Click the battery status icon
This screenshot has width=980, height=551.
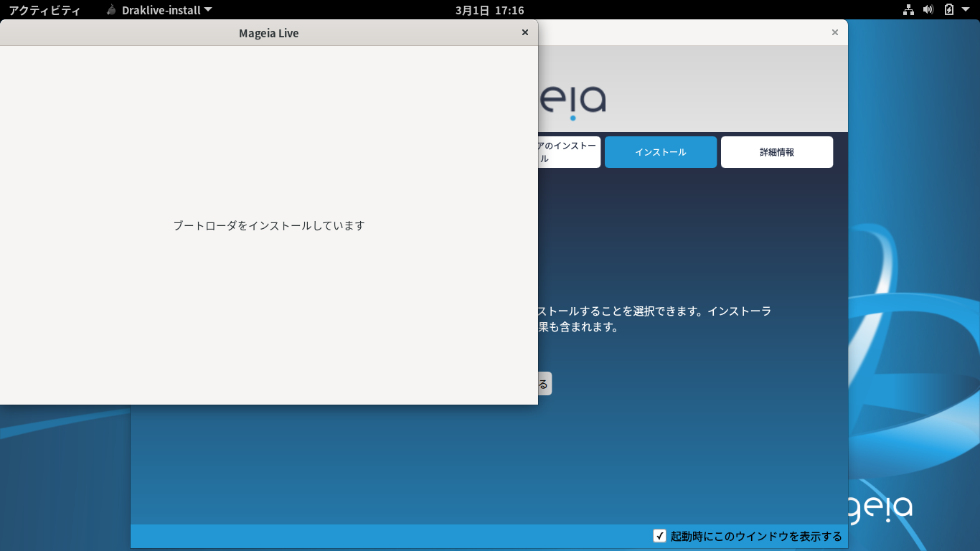pyautogui.click(x=949, y=10)
